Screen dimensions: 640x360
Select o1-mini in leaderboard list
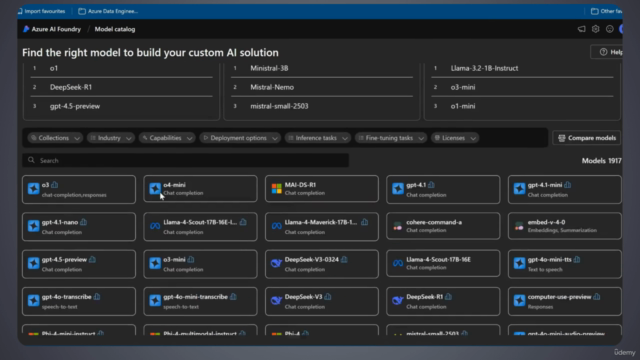point(463,106)
